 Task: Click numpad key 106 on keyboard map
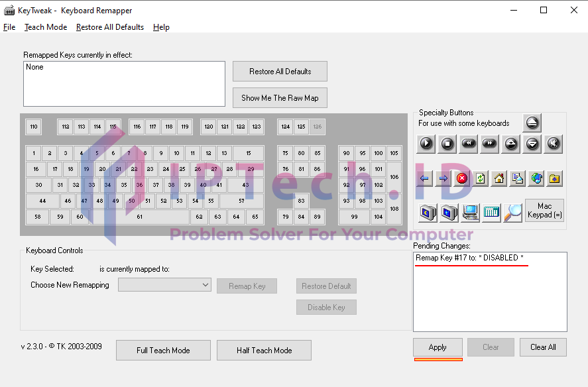coord(394,177)
